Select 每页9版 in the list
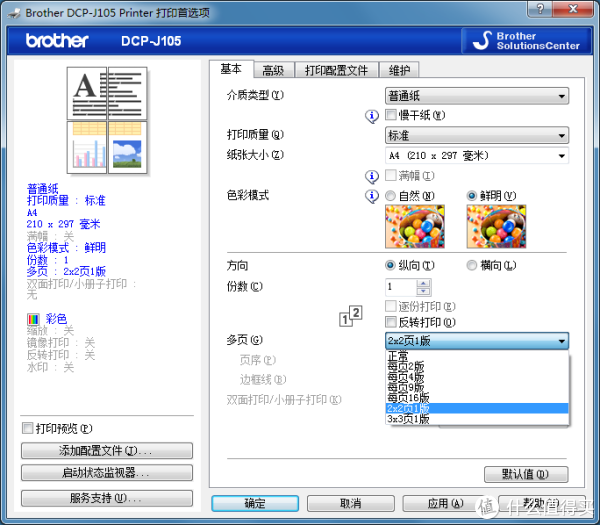Viewport: 600px width, 525px height. point(477,387)
